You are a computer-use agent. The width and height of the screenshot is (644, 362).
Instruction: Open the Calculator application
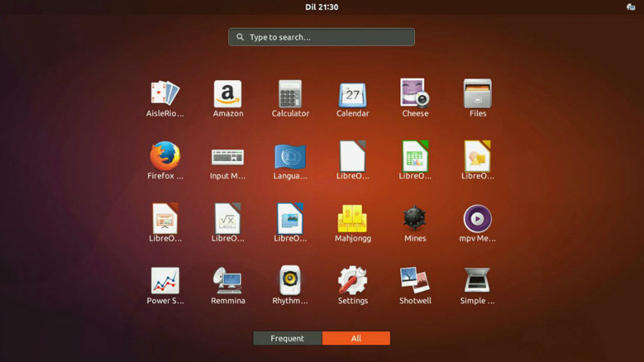pyautogui.click(x=290, y=94)
